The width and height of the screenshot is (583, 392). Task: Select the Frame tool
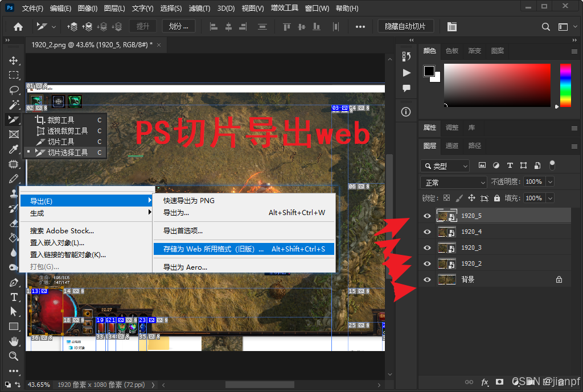tap(14, 134)
